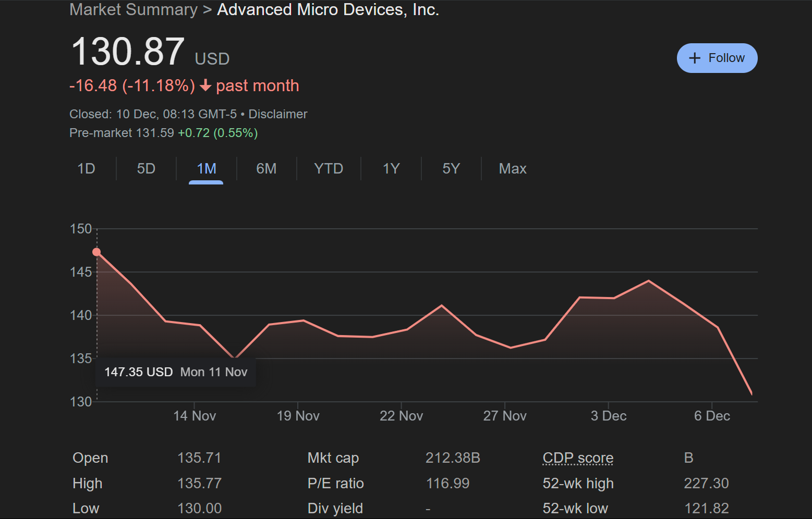
Task: Click the chart line's final low point
Action: tap(752, 394)
